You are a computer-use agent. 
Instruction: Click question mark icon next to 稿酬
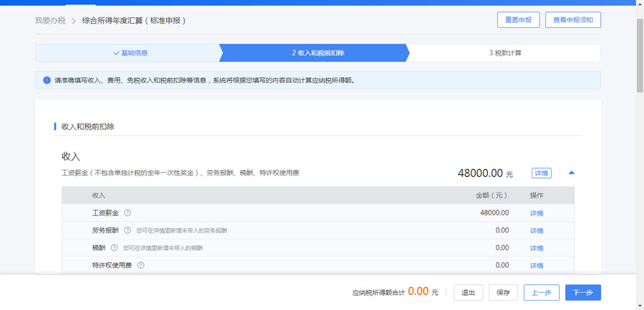[114, 248]
